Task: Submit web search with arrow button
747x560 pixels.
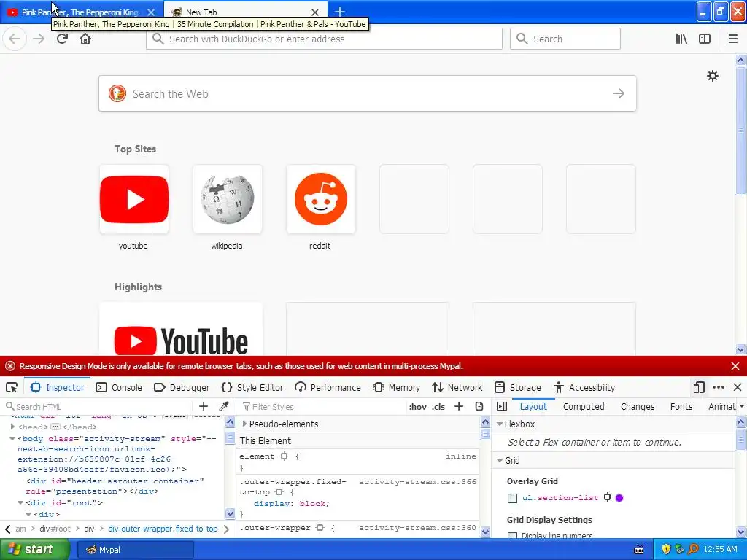Action: [619, 93]
